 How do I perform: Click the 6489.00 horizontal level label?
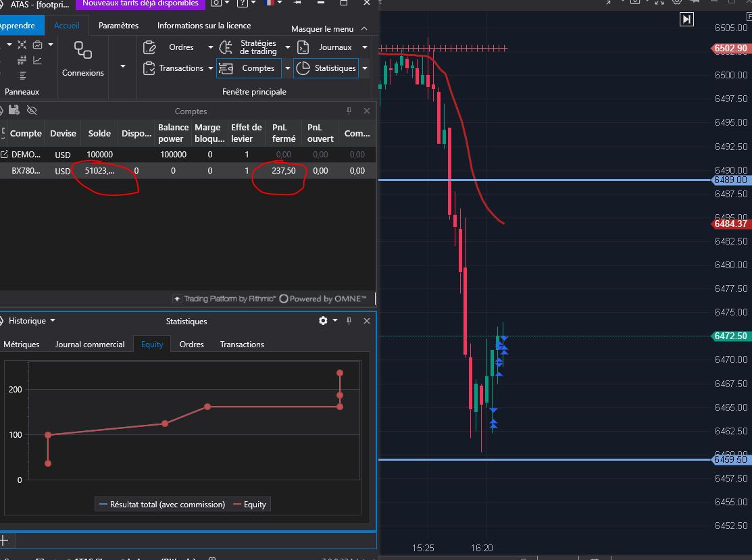pyautogui.click(x=730, y=180)
